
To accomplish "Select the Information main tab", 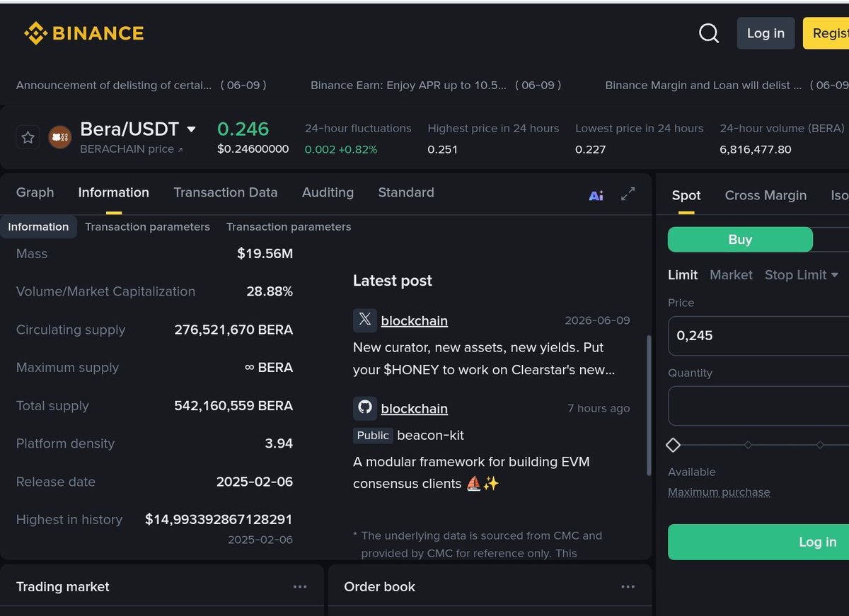I will coord(113,192).
